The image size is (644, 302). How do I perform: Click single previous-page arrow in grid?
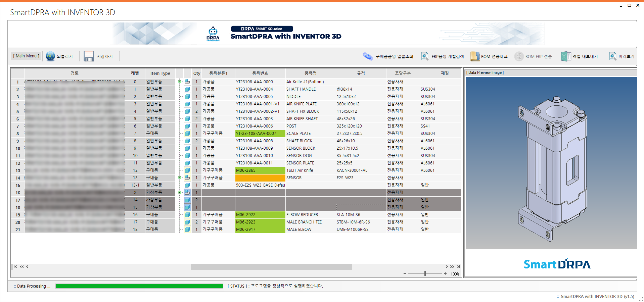click(27, 266)
